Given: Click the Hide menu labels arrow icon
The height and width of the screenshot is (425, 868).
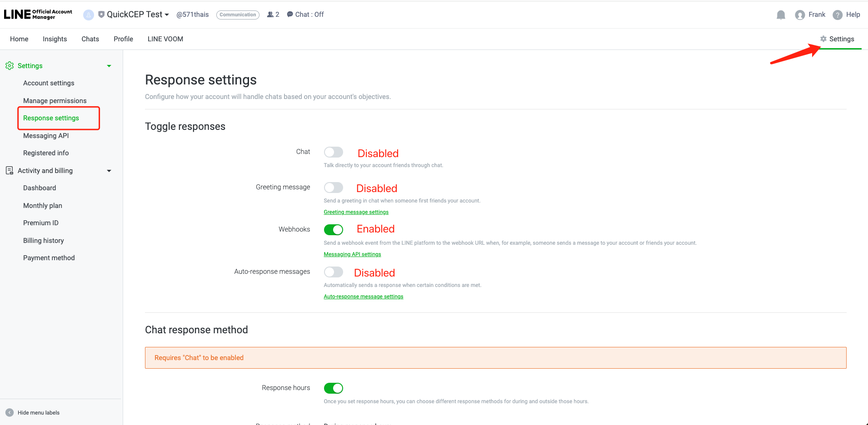Looking at the screenshot, I should tap(10, 413).
